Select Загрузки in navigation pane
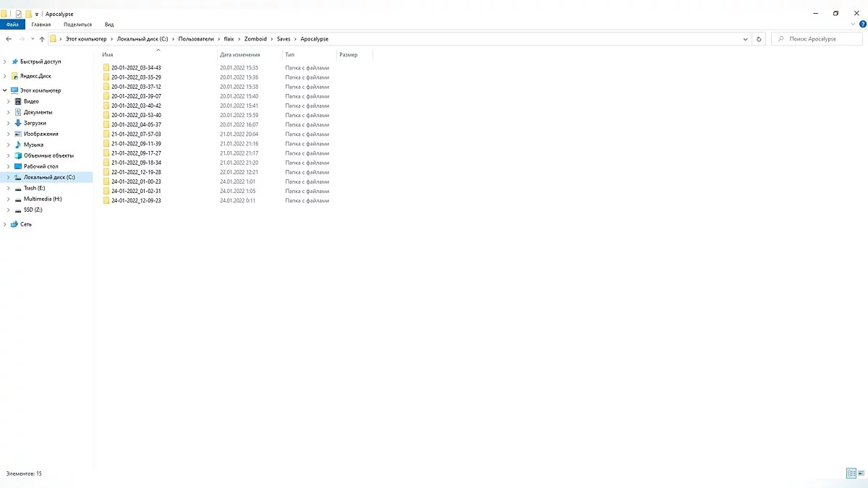The width and height of the screenshot is (868, 488). 35,123
